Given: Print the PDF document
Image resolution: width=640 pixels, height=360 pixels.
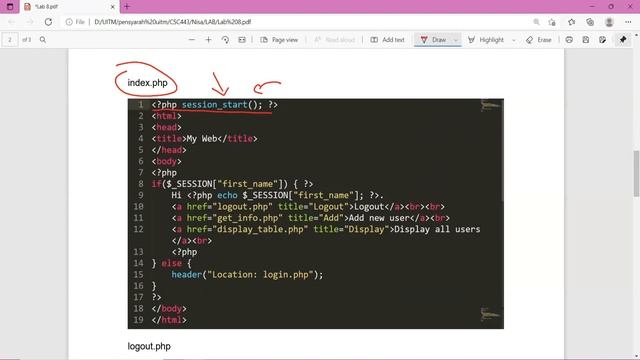Looking at the screenshot, I should point(569,40).
